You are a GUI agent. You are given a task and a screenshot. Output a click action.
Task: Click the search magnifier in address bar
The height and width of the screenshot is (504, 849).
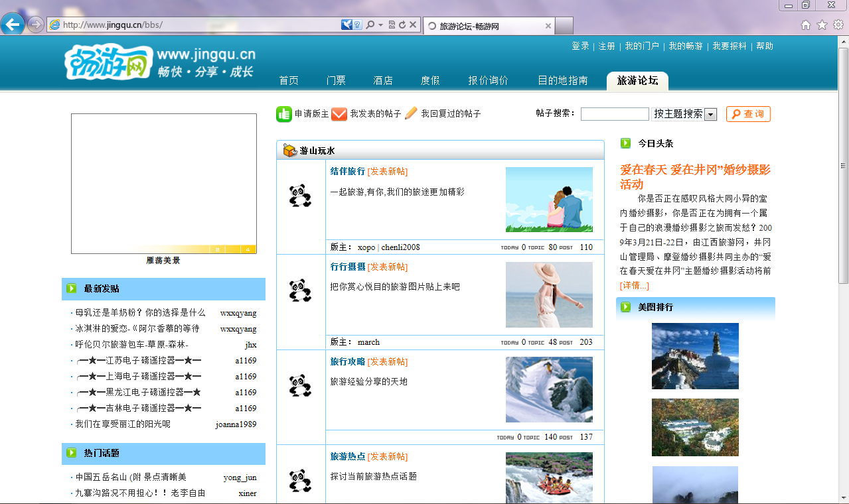(370, 25)
